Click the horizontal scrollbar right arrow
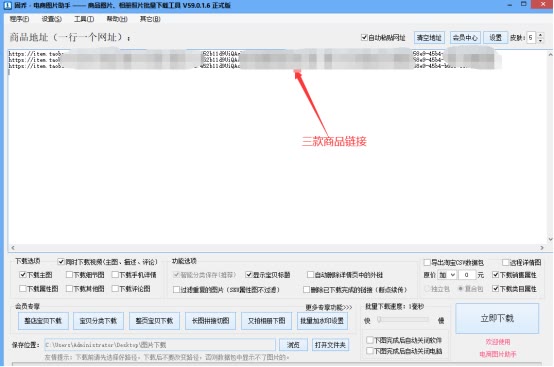The height and width of the screenshot is (367, 554). point(542,248)
